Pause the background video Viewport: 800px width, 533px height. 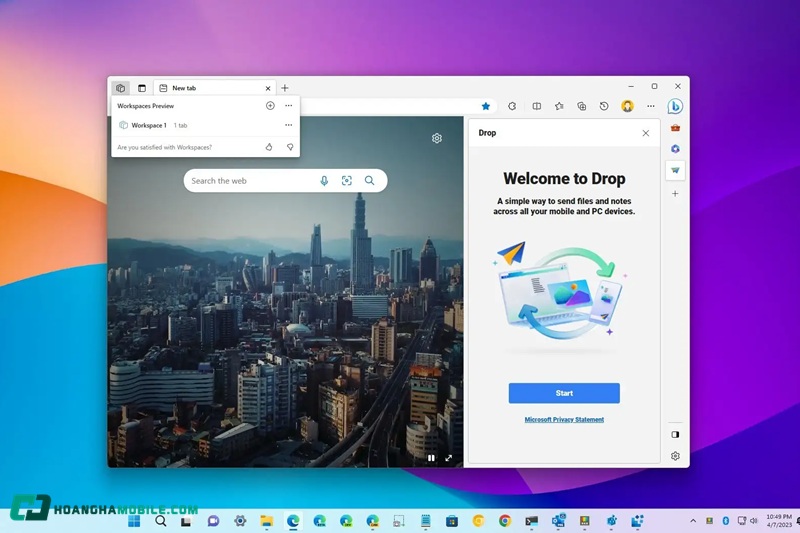pyautogui.click(x=431, y=458)
